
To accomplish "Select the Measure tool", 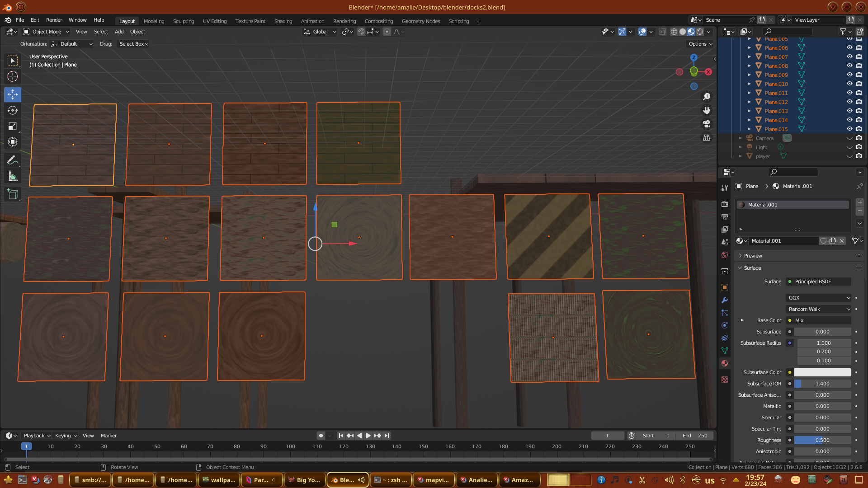I will point(13,177).
